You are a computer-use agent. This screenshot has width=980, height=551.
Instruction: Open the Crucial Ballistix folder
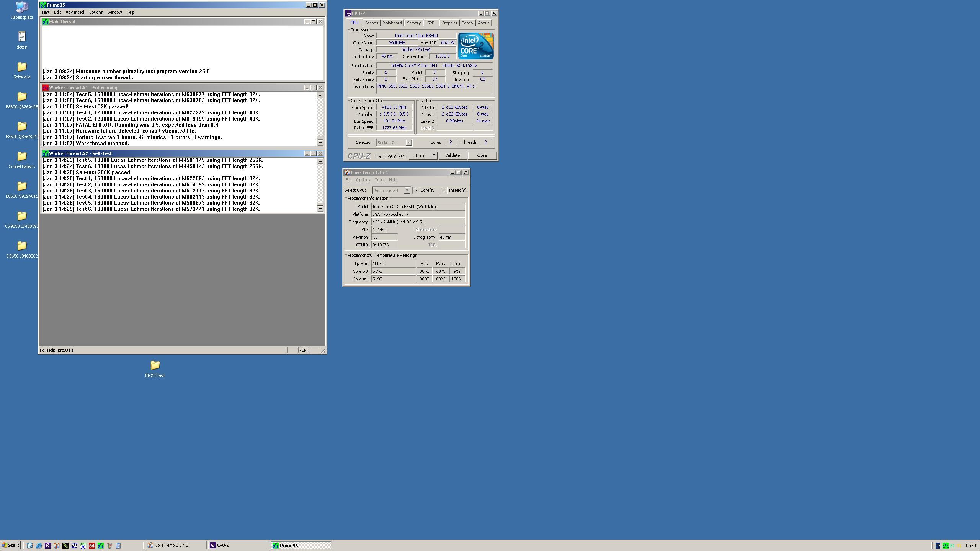[22, 160]
